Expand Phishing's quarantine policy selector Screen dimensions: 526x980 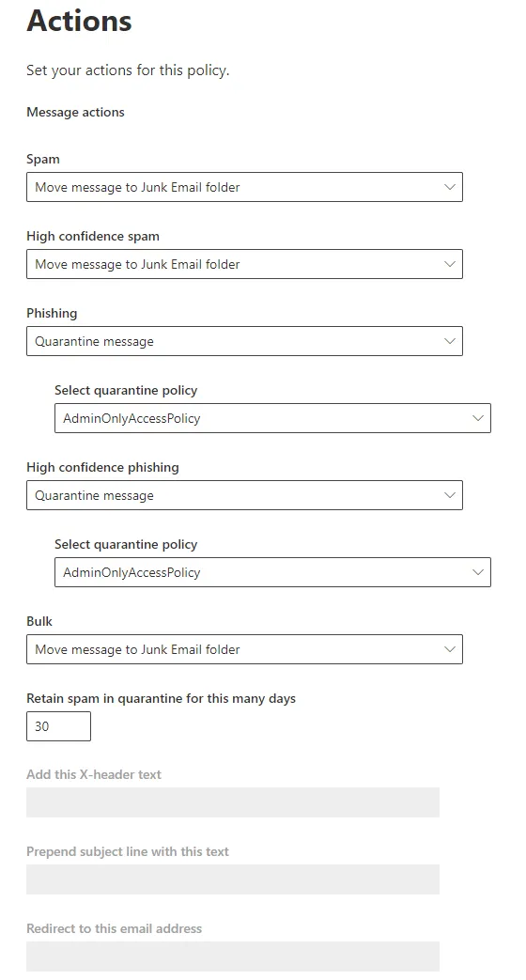pyautogui.click(x=272, y=418)
